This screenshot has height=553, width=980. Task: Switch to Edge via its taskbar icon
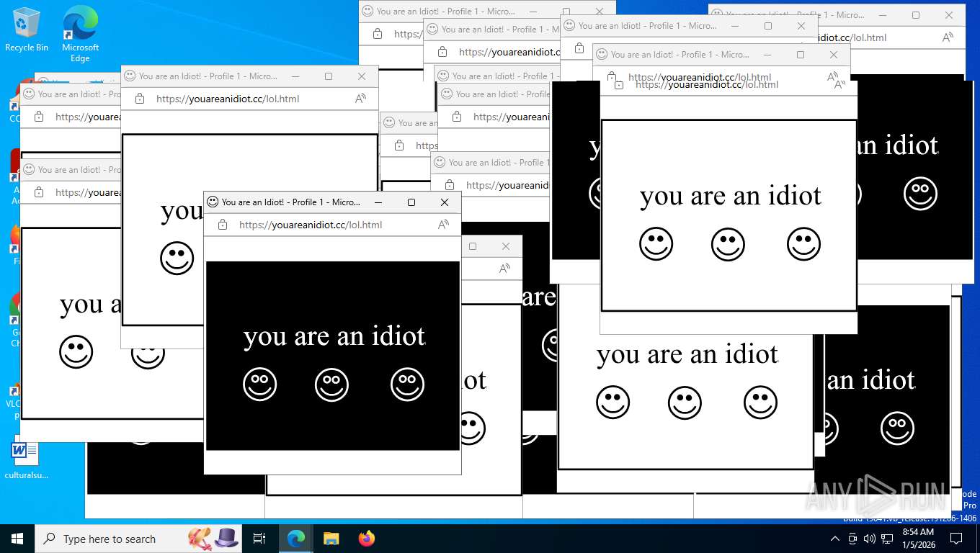295,539
